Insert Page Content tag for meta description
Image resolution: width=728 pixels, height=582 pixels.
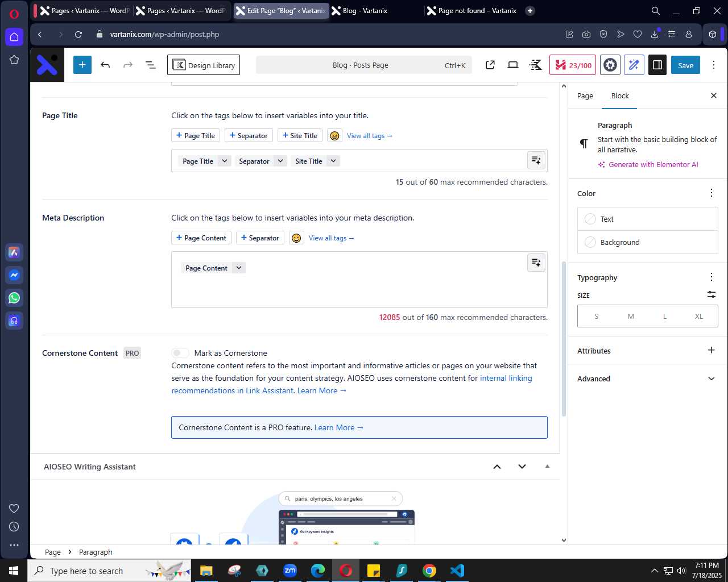[201, 238]
